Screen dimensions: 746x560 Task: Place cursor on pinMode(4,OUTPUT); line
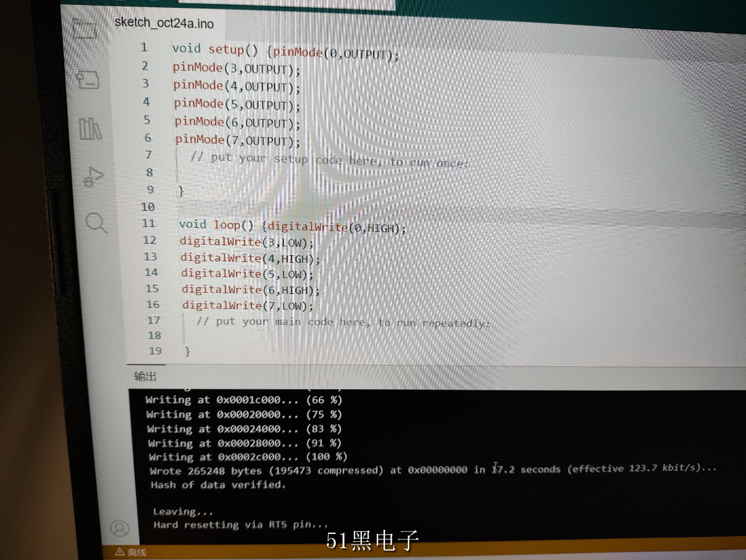(x=237, y=86)
